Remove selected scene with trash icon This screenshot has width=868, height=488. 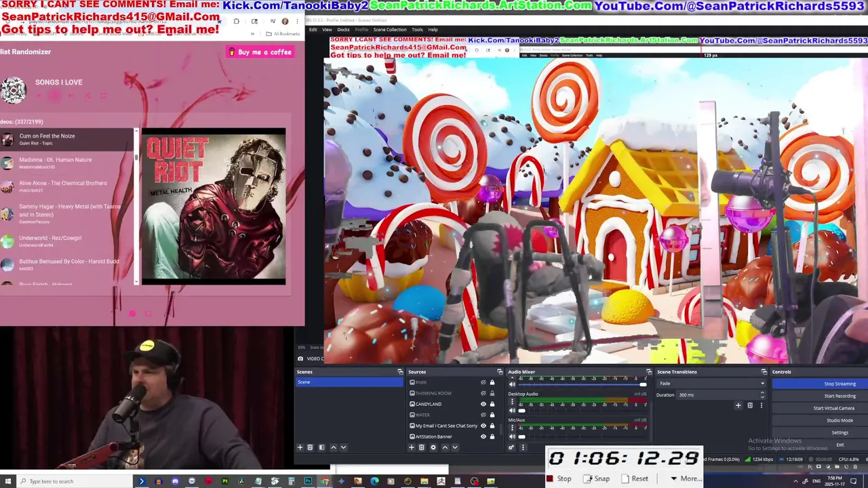pos(310,447)
